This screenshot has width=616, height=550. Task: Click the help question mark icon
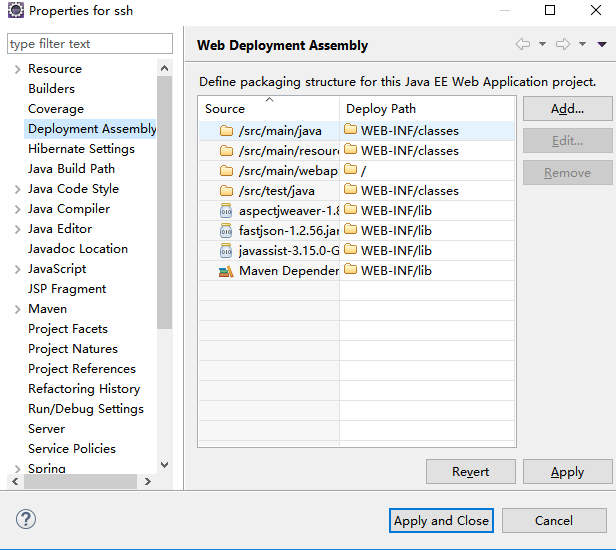tap(26, 519)
